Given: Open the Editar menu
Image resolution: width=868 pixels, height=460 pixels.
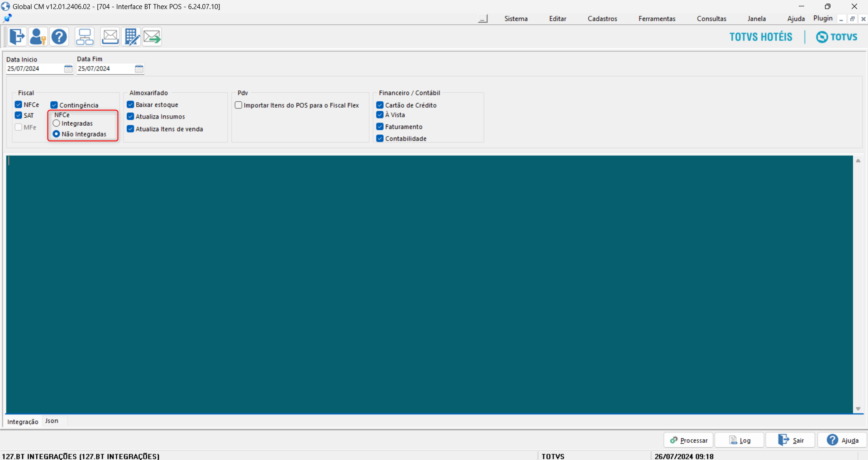Looking at the screenshot, I should coord(558,19).
